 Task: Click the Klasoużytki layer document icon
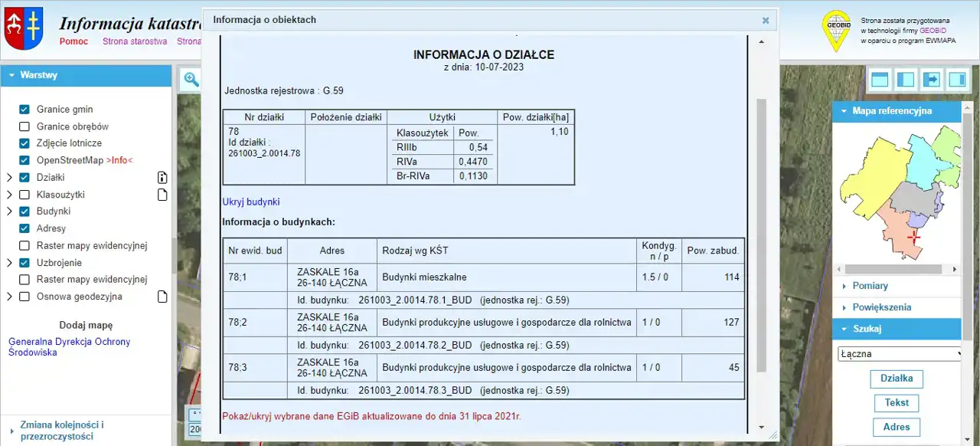[162, 195]
